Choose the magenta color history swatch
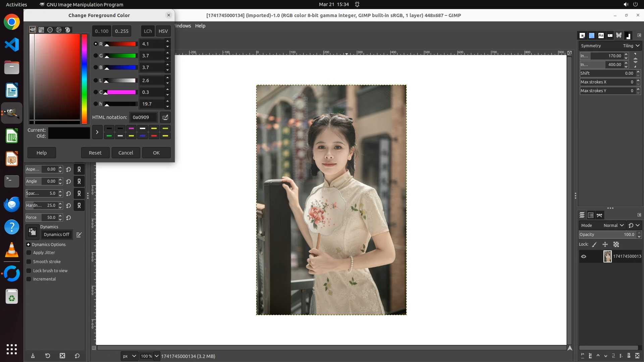 click(131, 128)
